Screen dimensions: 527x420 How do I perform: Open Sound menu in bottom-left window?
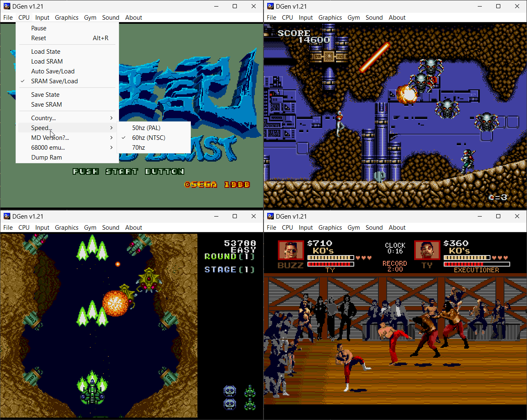pyautogui.click(x=111, y=228)
